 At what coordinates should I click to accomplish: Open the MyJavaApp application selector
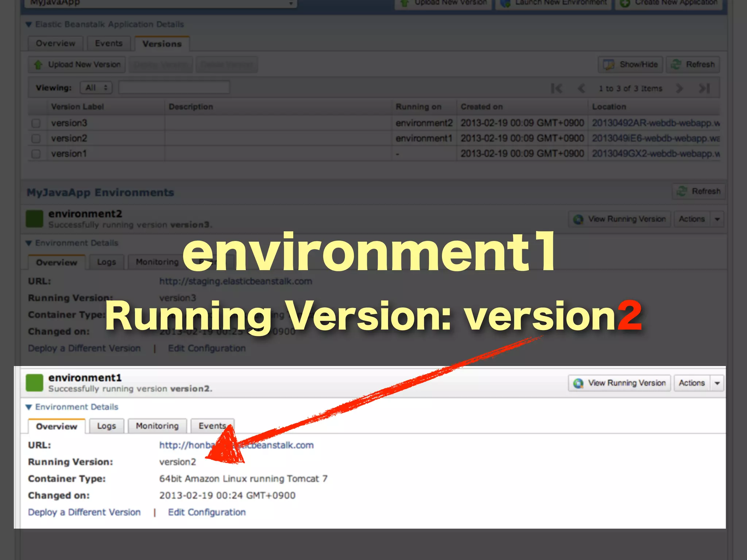pyautogui.click(x=160, y=3)
